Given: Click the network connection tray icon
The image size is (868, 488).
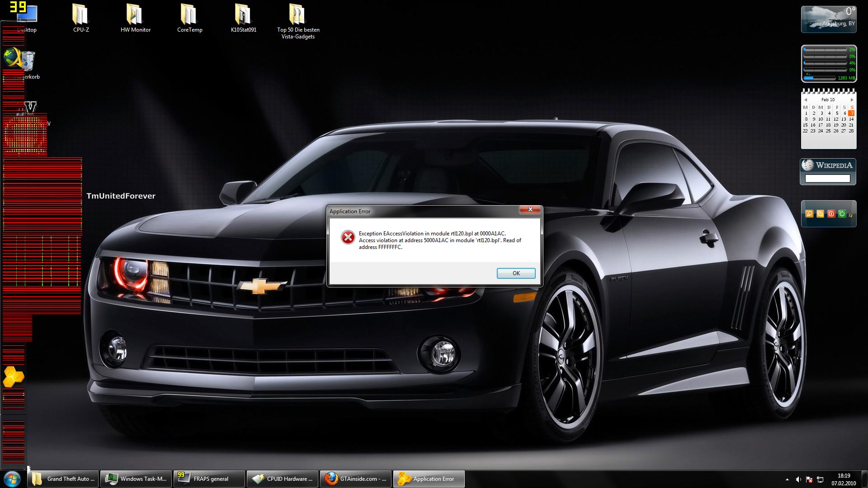Looking at the screenshot, I should pos(820,479).
